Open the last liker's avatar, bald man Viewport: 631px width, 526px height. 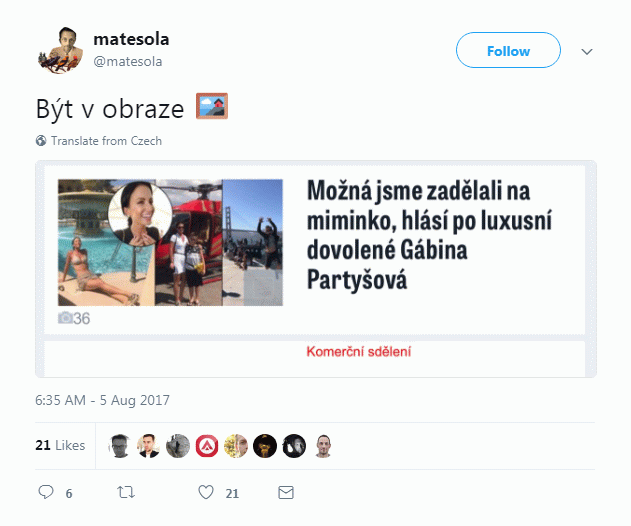[323, 446]
